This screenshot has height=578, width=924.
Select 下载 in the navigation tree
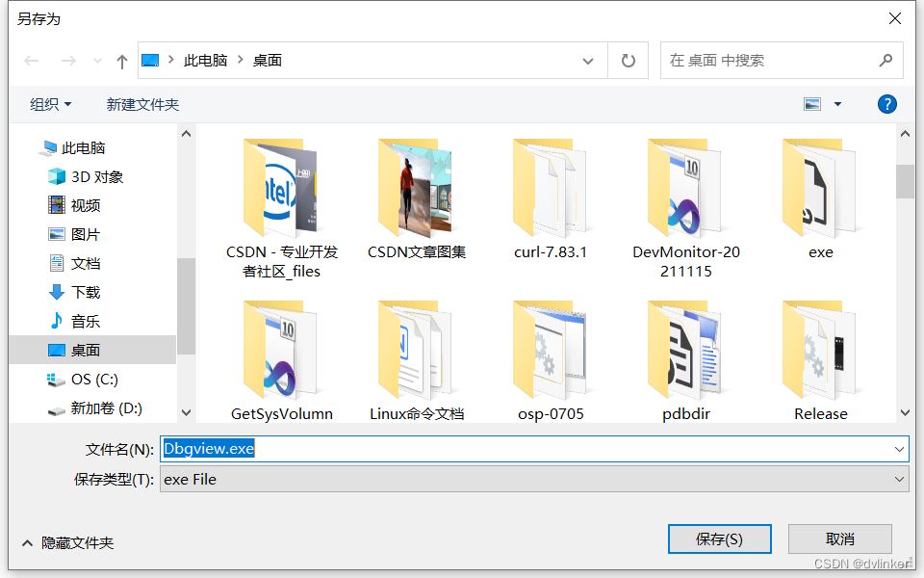(x=85, y=292)
